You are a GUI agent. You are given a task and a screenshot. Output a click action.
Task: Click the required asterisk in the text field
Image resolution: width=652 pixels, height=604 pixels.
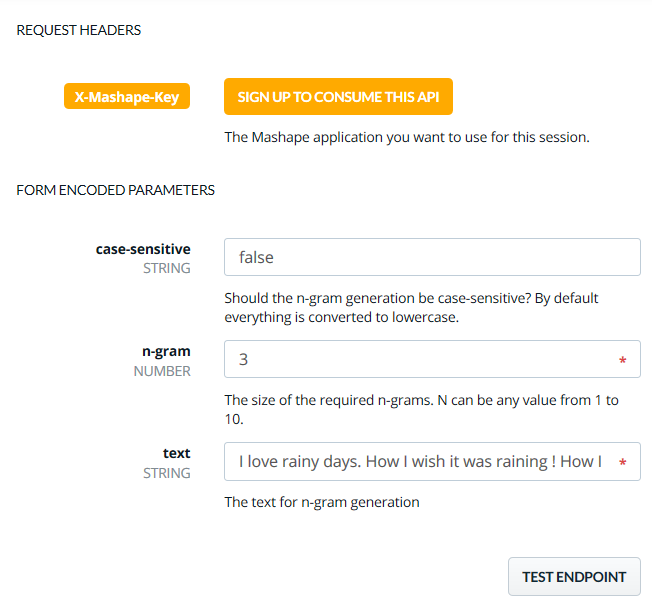coord(623,463)
